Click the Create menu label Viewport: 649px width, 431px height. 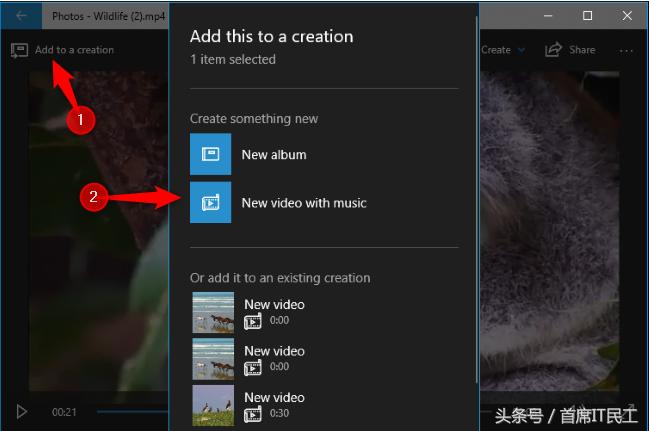(x=495, y=50)
